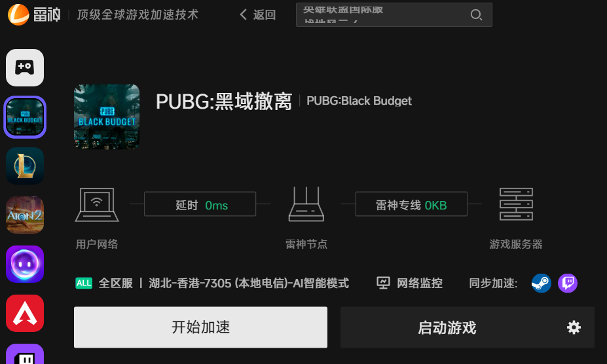Select League of Legends sidebar icon
The image size is (607, 364).
[x=25, y=166]
